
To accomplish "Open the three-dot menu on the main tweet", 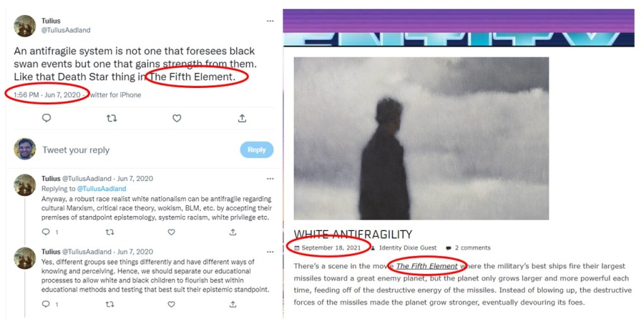I will (270, 21).
